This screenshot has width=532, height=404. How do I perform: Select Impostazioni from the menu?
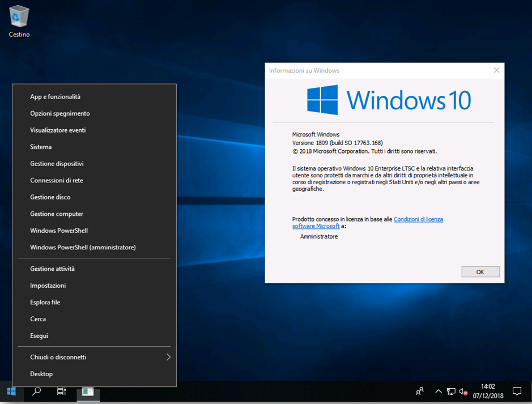pos(94,285)
